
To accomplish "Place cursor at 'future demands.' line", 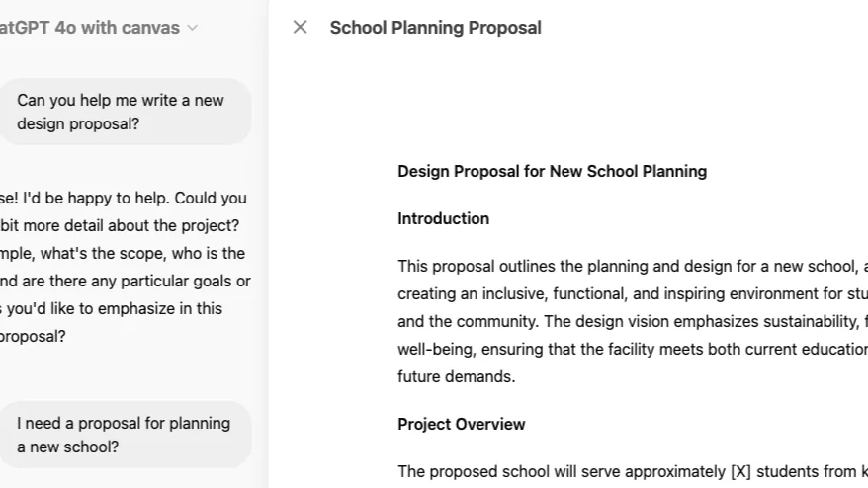I will coord(456,376).
